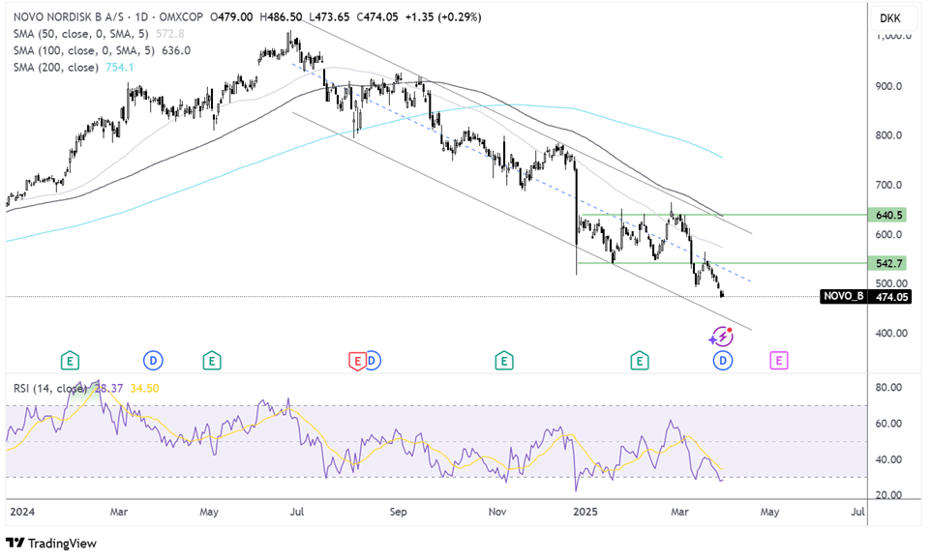Screen dimensions: 931x560
Task: Click the 2024 label on the time axis
Action: [x=22, y=512]
